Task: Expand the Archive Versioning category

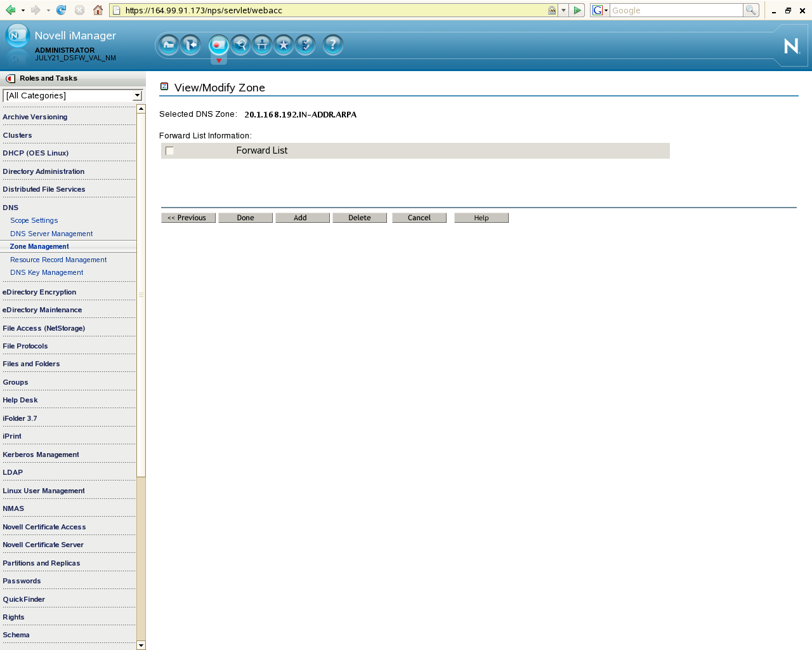Action: click(x=35, y=117)
